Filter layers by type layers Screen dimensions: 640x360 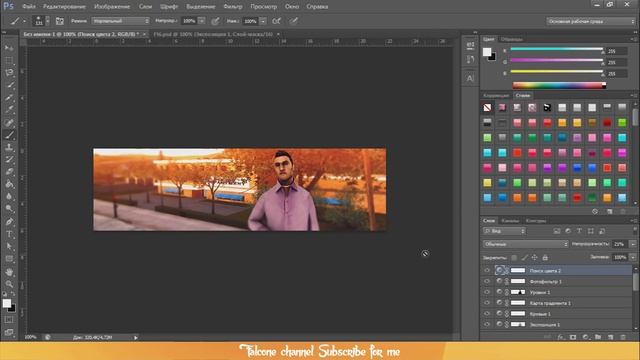click(579, 231)
